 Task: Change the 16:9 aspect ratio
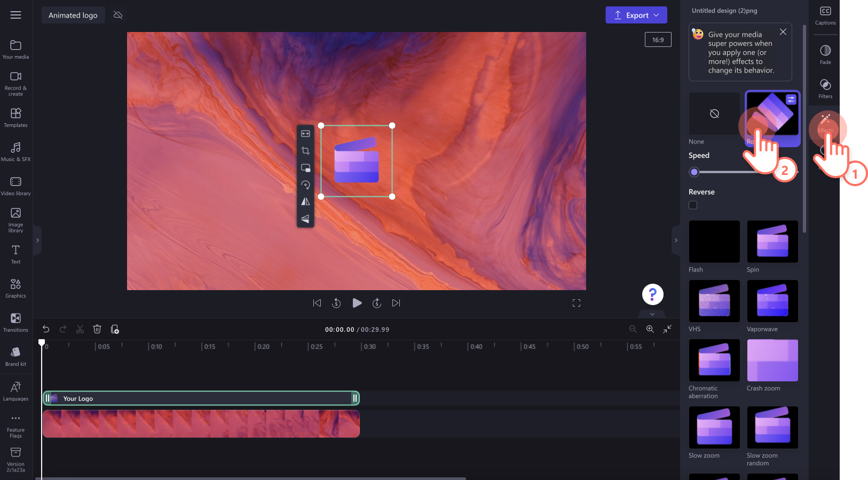pyautogui.click(x=658, y=39)
